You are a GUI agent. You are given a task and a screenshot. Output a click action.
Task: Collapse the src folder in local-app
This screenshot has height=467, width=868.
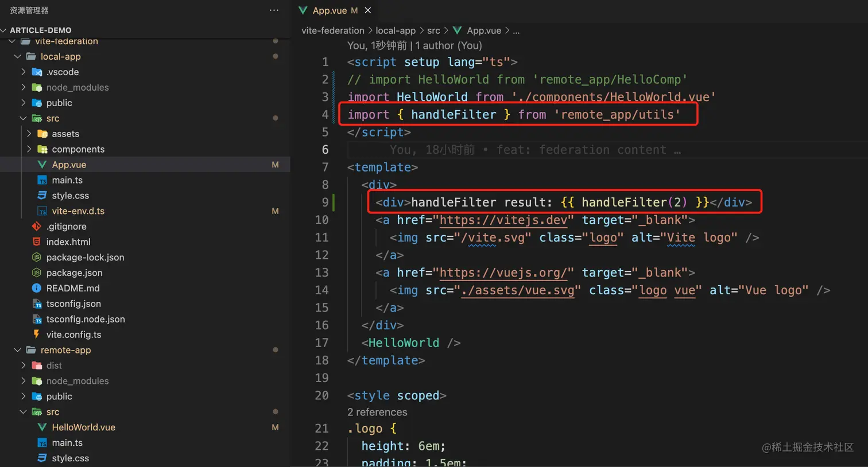(x=23, y=118)
